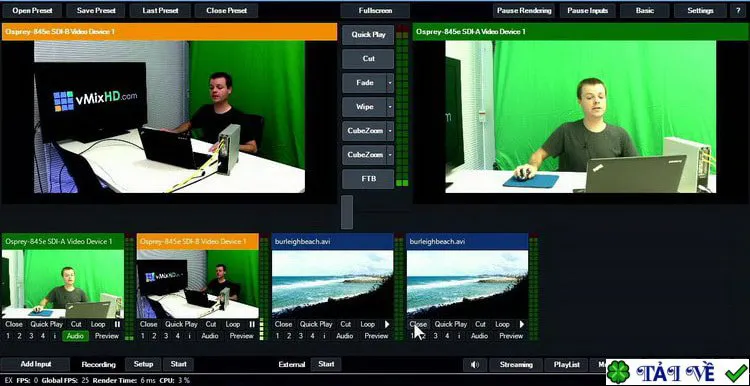Viewport: 750px width, 386px height.
Task: Expand the lower CubeZoom dropdown arrow
Action: [390, 154]
